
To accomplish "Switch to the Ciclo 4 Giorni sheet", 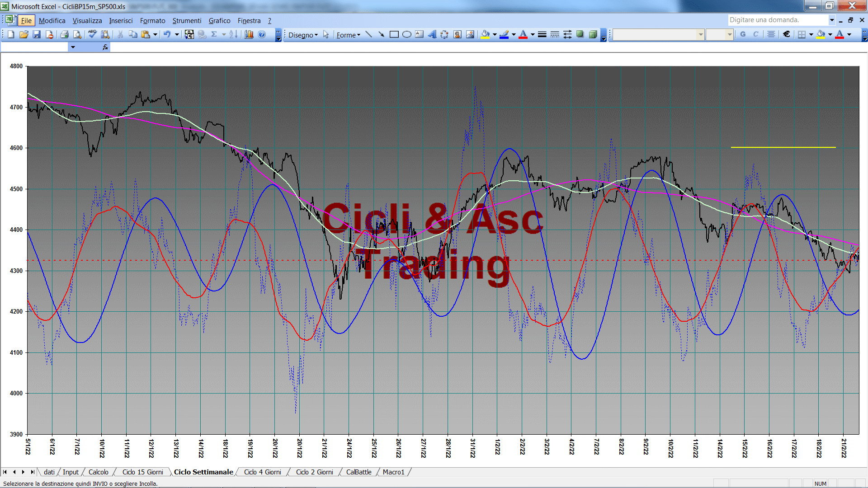I will tap(263, 472).
